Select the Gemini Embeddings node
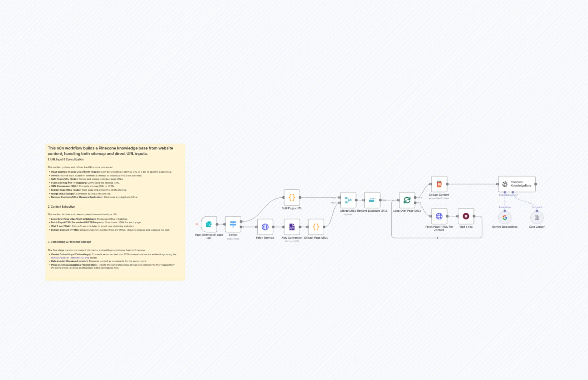This screenshot has height=380, width=588. click(505, 218)
